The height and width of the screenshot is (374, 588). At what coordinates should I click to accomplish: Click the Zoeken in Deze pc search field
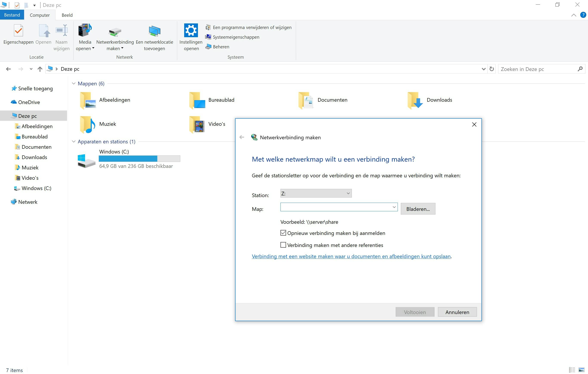click(537, 69)
